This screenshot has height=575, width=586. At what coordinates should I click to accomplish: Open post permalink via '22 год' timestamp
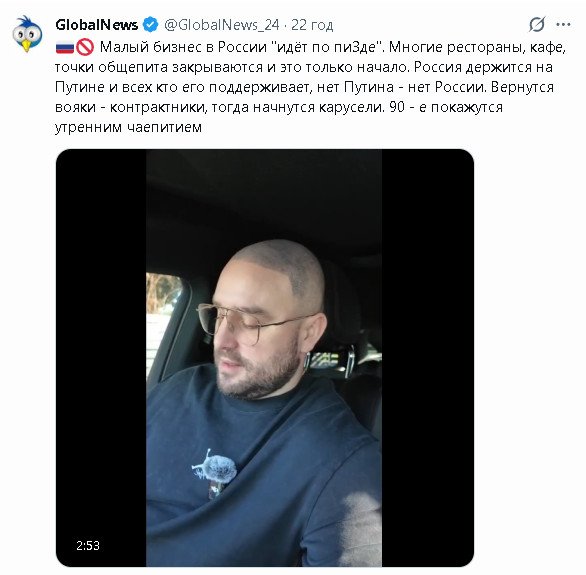(x=312, y=25)
